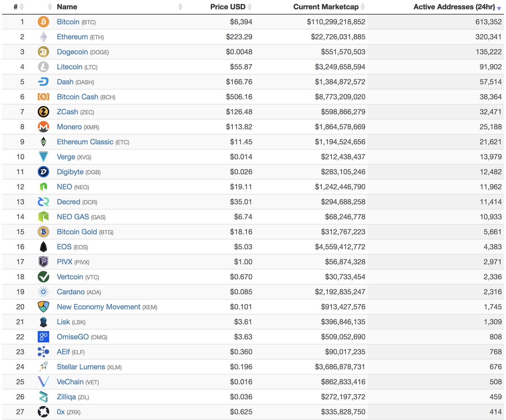Click the PIVX purple logo icon

(43, 262)
